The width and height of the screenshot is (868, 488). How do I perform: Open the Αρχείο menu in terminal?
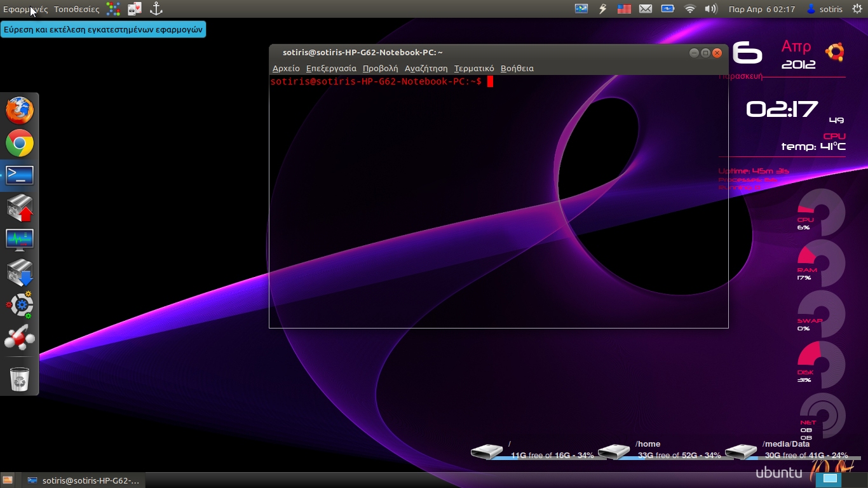pos(286,68)
